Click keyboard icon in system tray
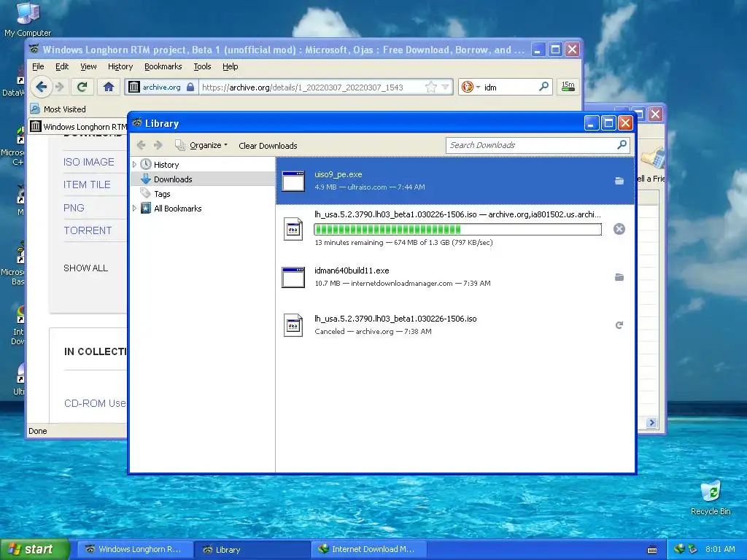This screenshot has height=560, width=747. coord(652,550)
